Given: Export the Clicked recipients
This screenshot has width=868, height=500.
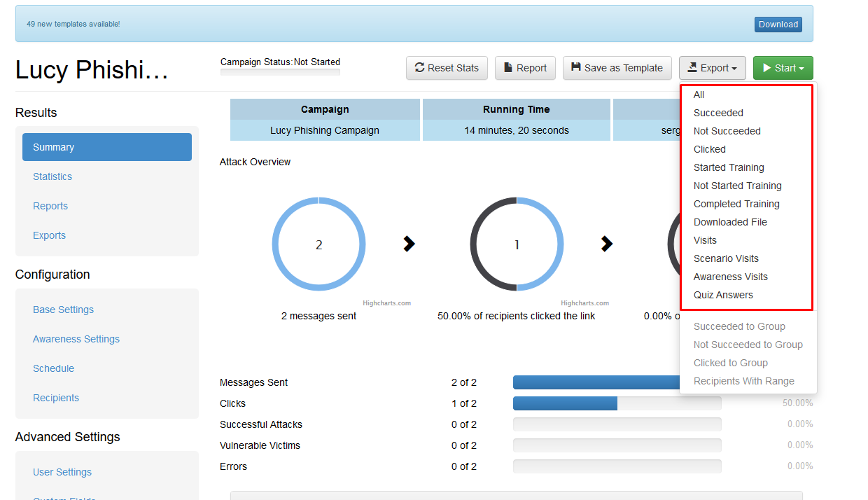Looking at the screenshot, I should (x=709, y=149).
